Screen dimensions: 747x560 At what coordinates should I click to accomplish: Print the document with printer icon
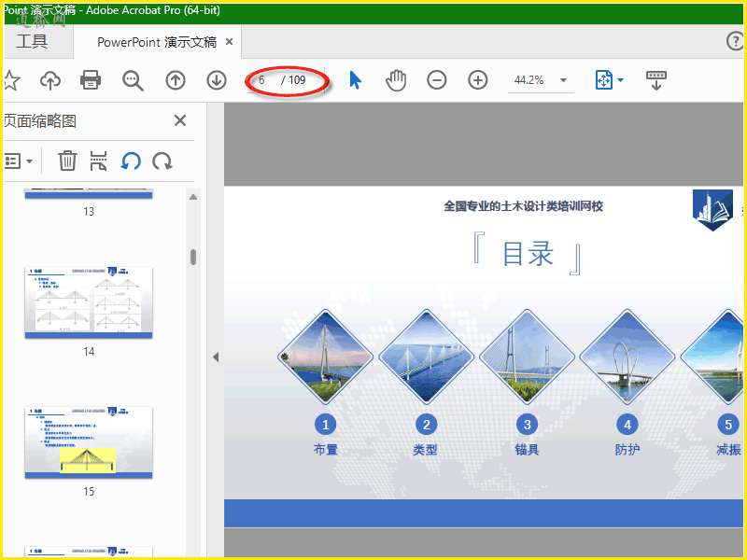91,80
